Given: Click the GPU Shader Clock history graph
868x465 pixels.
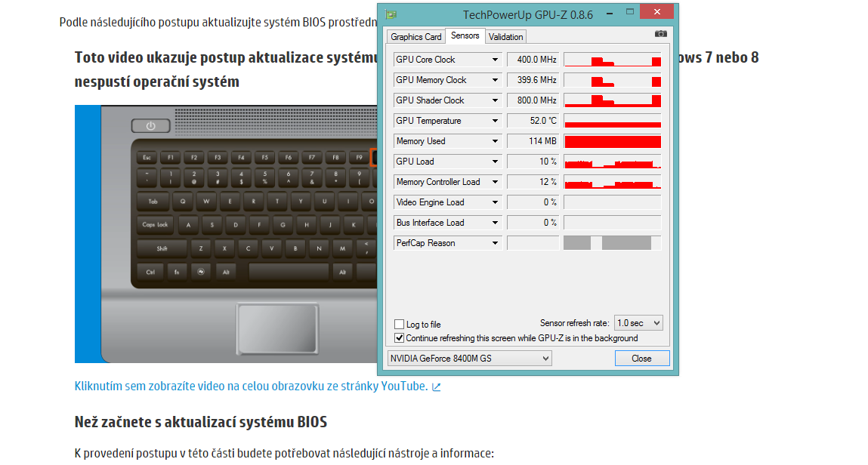Looking at the screenshot, I should click(x=612, y=100).
